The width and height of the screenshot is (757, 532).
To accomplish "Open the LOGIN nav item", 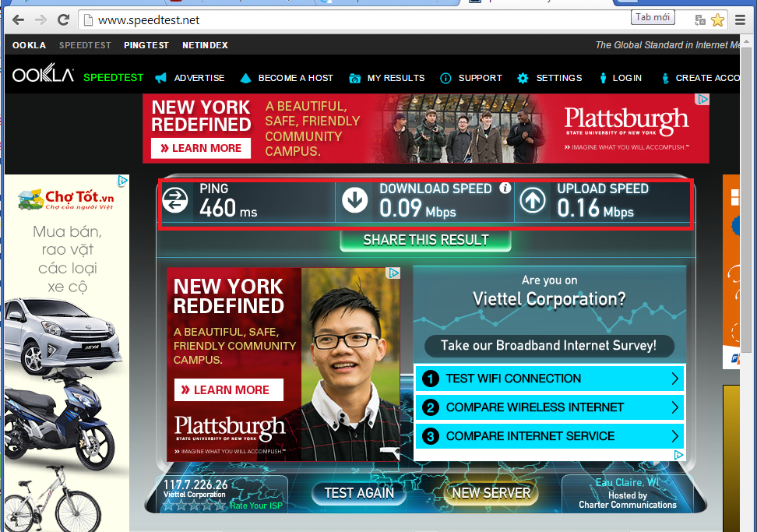I will click(627, 78).
